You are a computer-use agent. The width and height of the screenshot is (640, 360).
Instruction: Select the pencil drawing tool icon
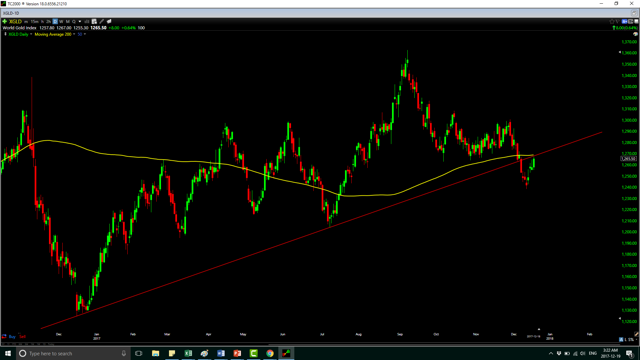coord(102,21)
